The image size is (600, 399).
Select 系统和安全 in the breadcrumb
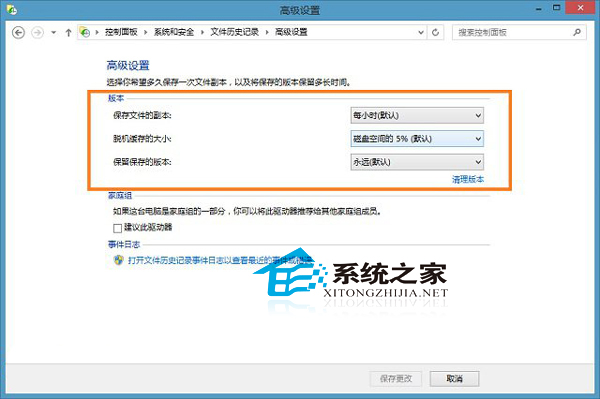[x=174, y=32]
